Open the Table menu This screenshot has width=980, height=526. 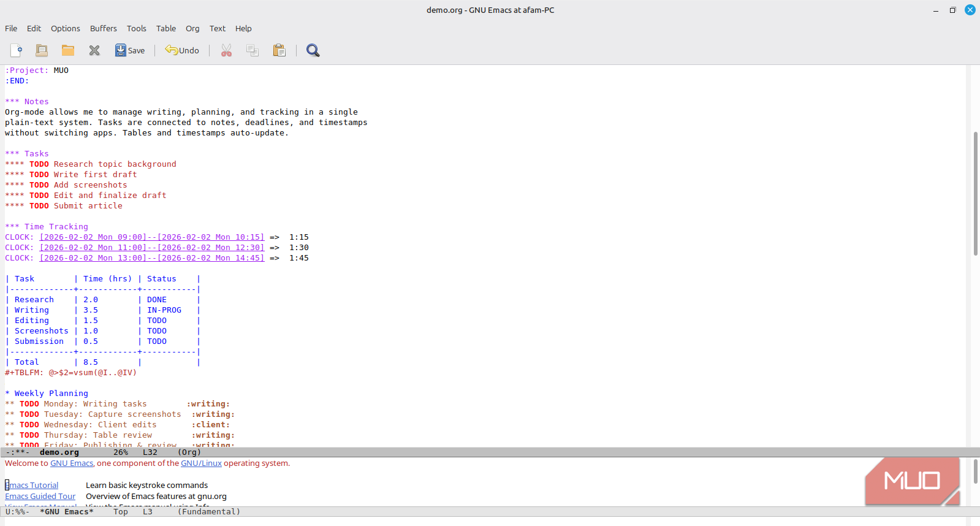pyautogui.click(x=166, y=28)
